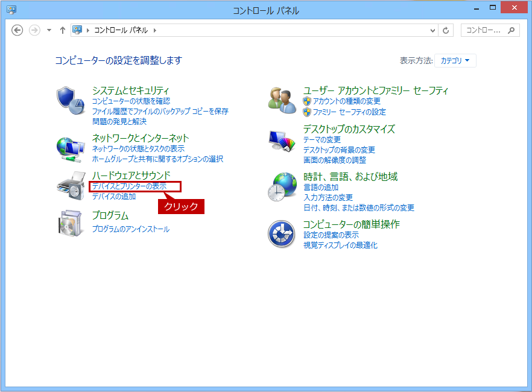Click the Desktop Customization monitor icon
Image resolution: width=532 pixels, height=392 pixels.
(282, 141)
